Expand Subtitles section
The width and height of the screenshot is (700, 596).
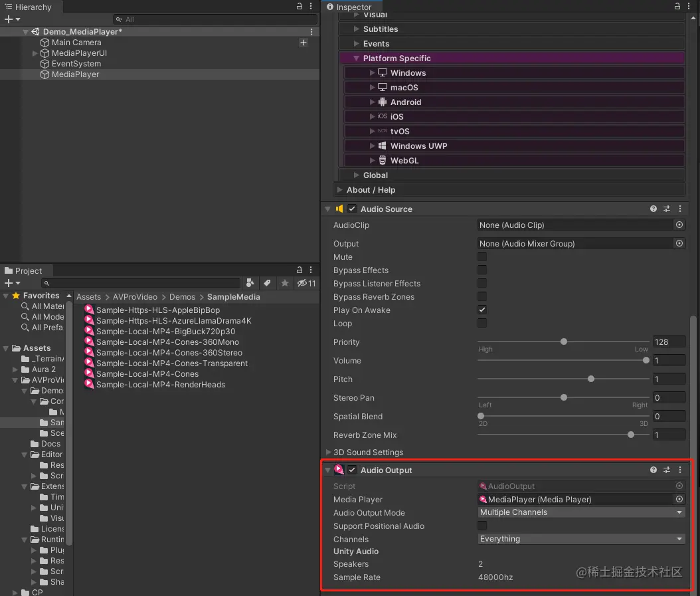356,29
